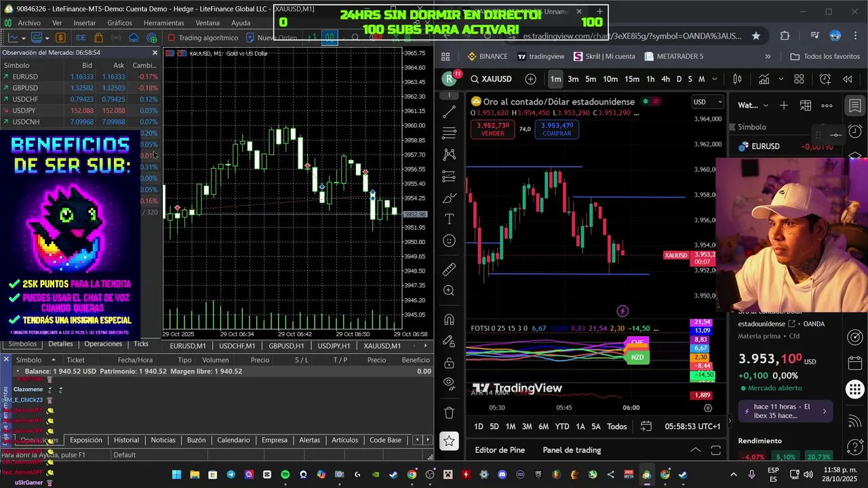Open the GBPUSD,H1 chart tab

tap(286, 346)
